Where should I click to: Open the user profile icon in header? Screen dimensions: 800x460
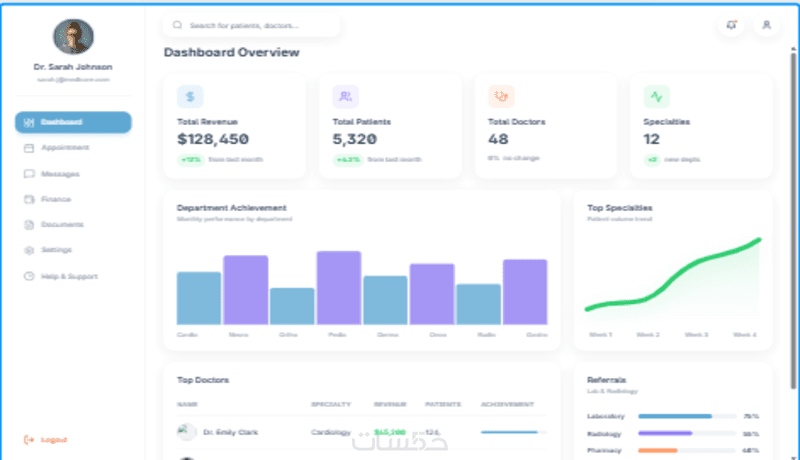click(766, 25)
